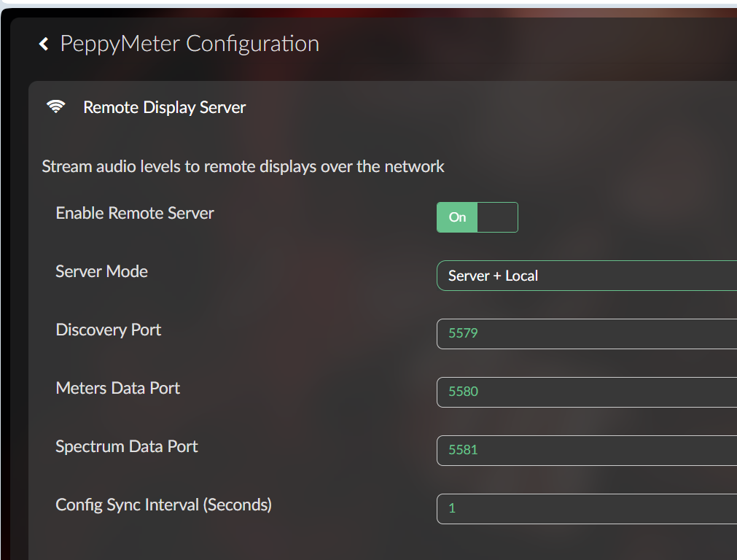Toggle the Enable Remote Server switch
737x560 pixels.
coord(477,217)
